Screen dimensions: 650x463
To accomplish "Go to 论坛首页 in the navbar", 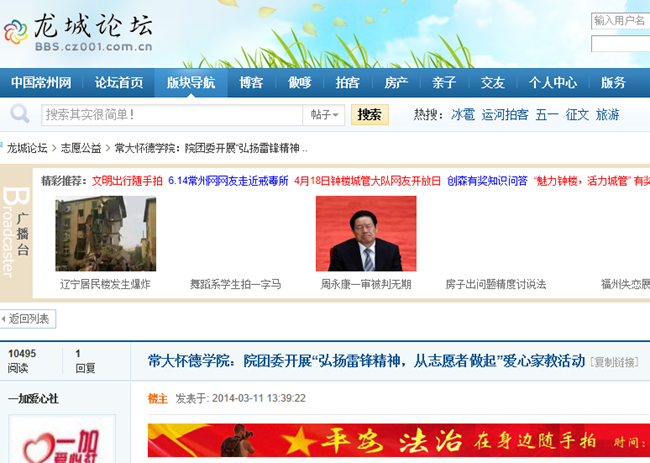I will [x=119, y=82].
